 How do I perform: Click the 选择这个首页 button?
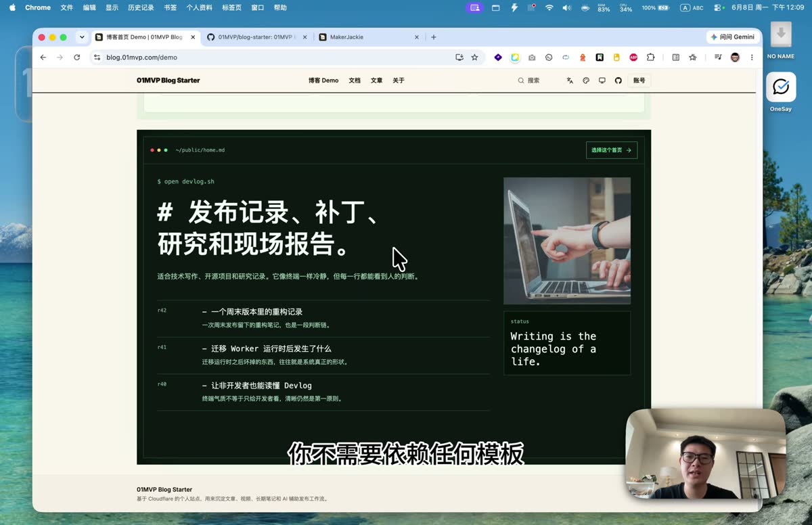(612, 150)
